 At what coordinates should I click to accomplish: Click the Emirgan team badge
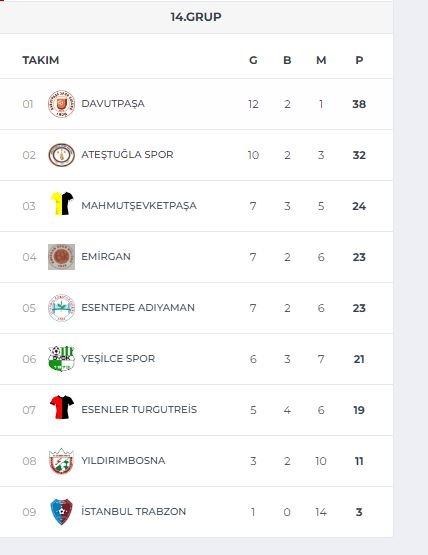point(61,257)
